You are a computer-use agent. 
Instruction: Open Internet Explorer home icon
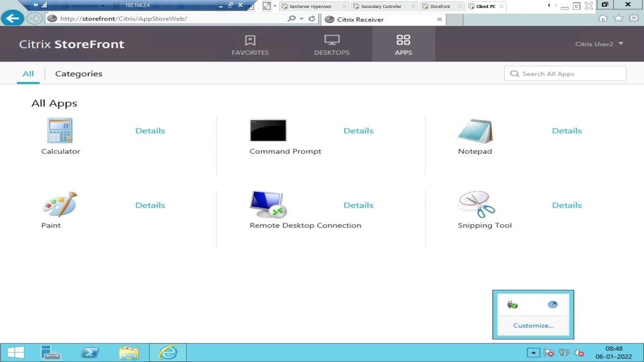point(603,19)
